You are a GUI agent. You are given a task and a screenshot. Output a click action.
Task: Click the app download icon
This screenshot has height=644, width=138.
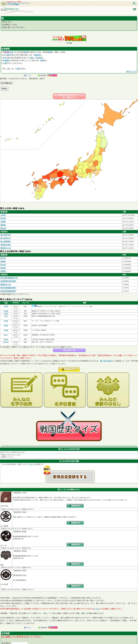coord(134,3)
